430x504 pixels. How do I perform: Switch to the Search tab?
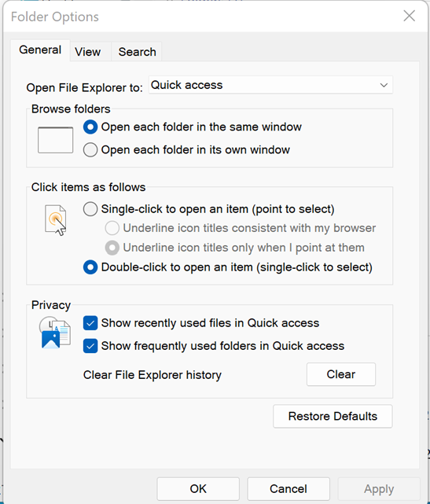coord(138,52)
